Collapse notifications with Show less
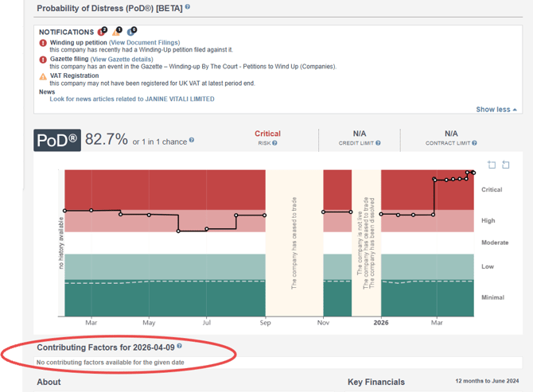 point(496,109)
